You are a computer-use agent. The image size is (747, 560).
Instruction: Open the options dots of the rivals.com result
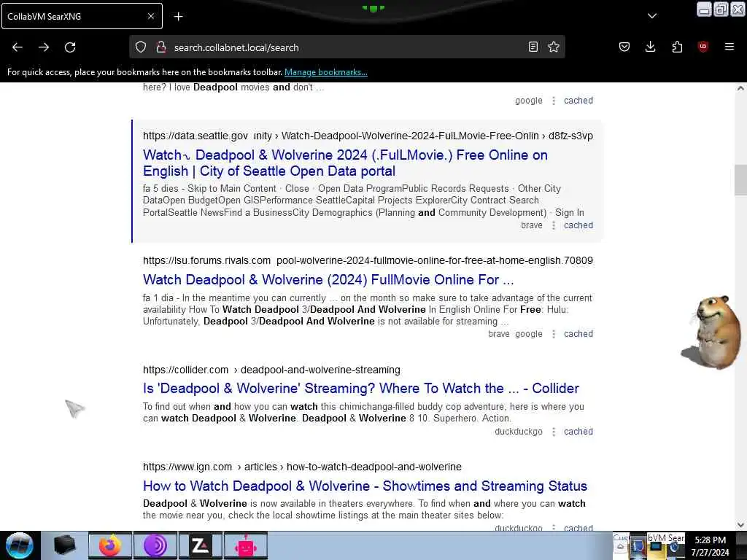pyautogui.click(x=554, y=334)
